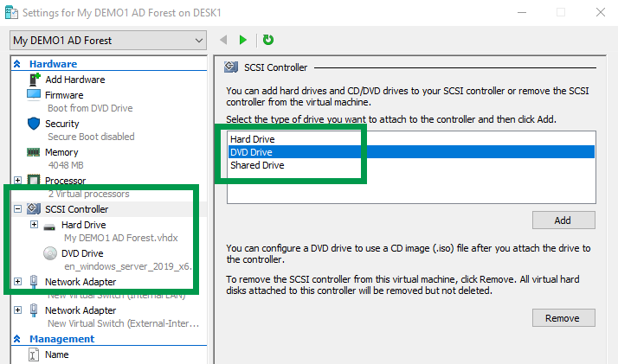Viewport: 618px width, 364px height.
Task: Select the Firmware monitor icon
Action: coord(35,94)
